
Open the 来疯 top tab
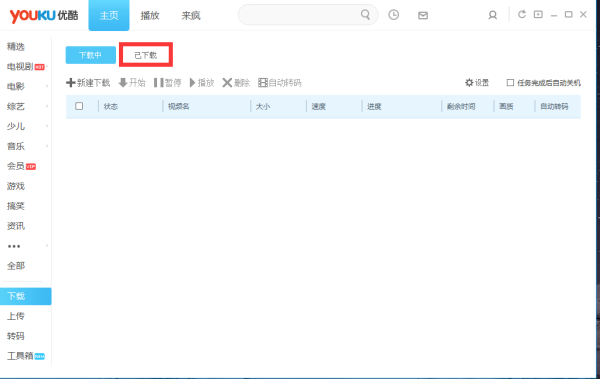coord(191,15)
